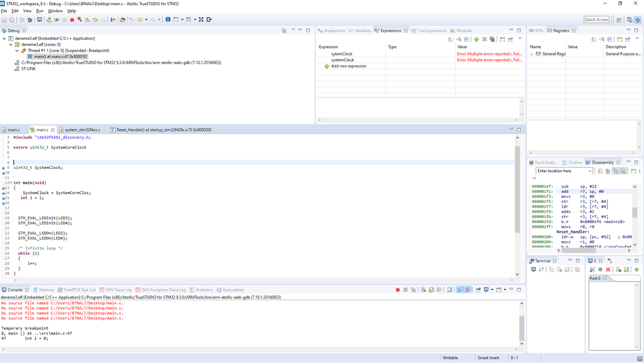Open Display Selected Console dropdown arrow
Screen dimensions: 644x363
tap(492, 290)
